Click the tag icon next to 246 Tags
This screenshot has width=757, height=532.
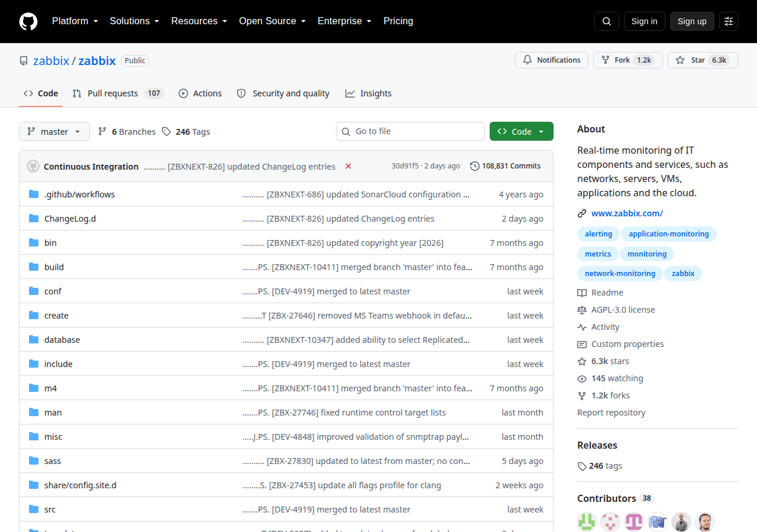pyautogui.click(x=167, y=132)
